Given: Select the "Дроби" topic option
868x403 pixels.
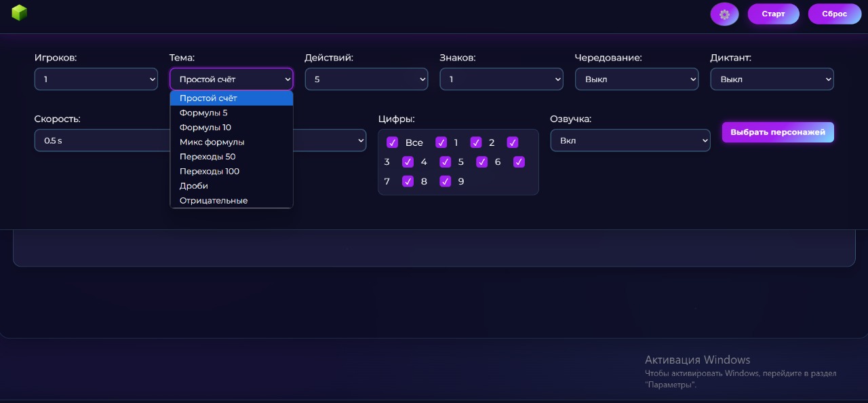Looking at the screenshot, I should (194, 186).
